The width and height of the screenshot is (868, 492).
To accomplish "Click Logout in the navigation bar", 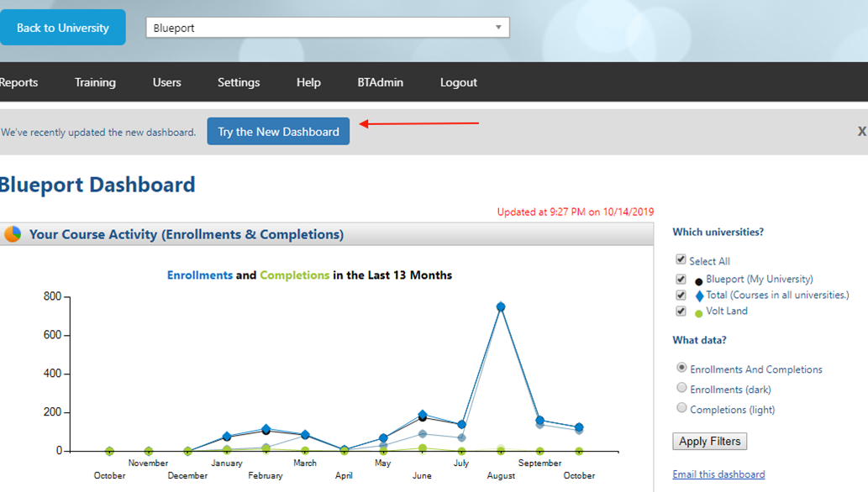I will 458,82.
